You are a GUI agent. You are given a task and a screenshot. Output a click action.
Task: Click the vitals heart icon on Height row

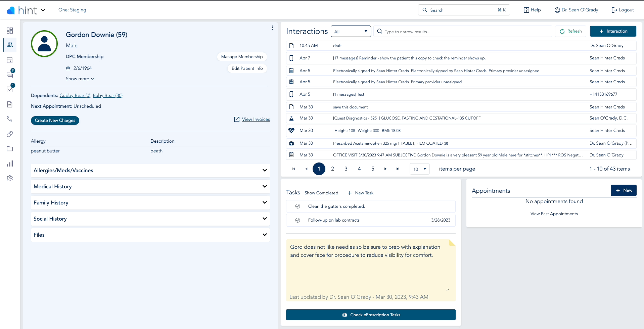(291, 131)
